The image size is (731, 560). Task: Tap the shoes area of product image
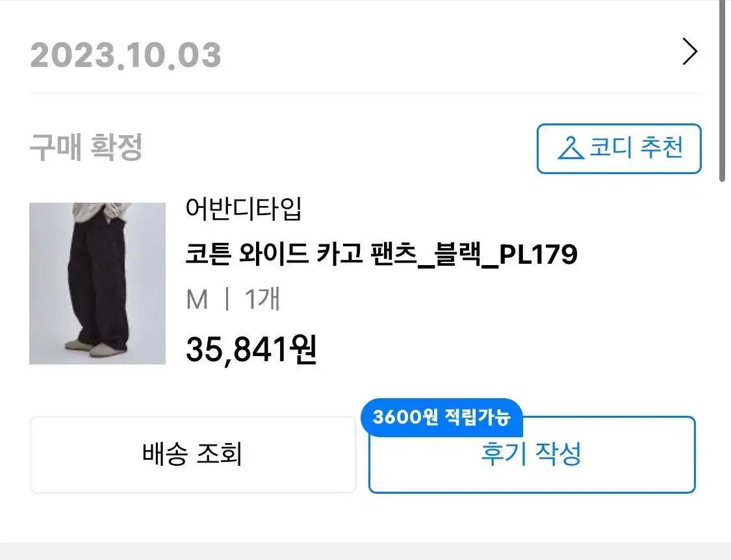click(96, 348)
